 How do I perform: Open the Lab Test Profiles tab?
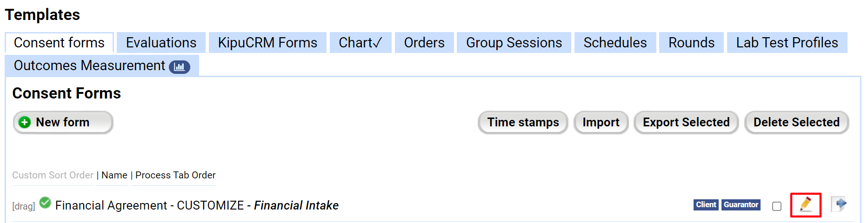click(787, 43)
